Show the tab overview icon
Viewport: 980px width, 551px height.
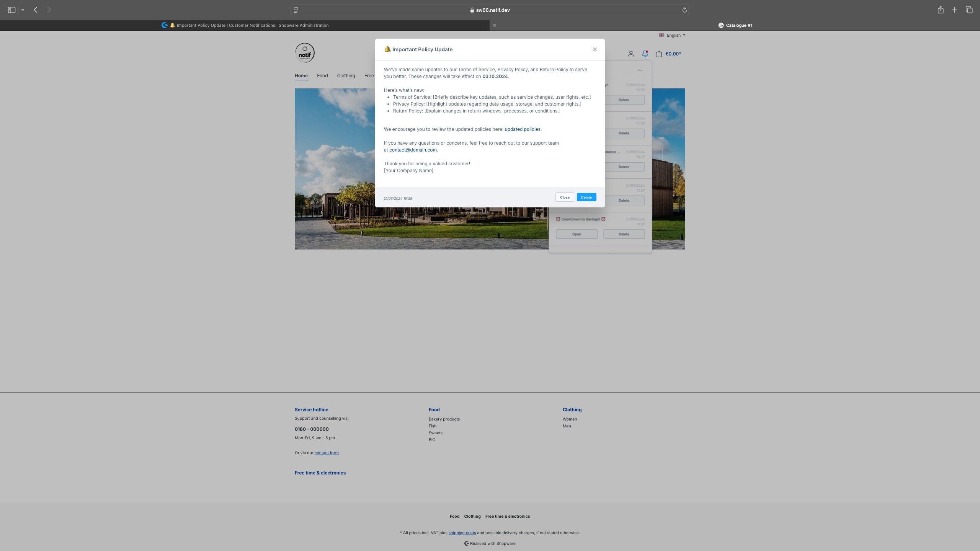969,10
